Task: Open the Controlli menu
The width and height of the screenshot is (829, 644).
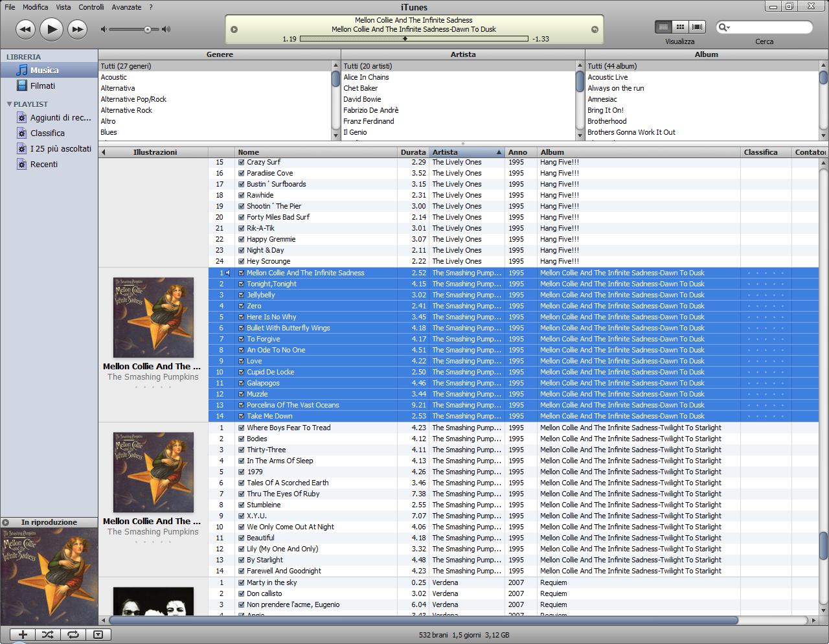Action: point(91,7)
